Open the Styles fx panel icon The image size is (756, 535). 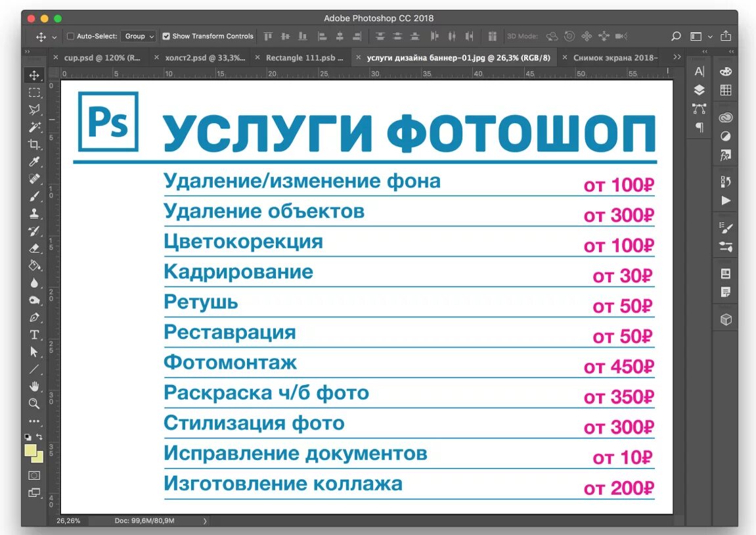pyautogui.click(x=726, y=155)
